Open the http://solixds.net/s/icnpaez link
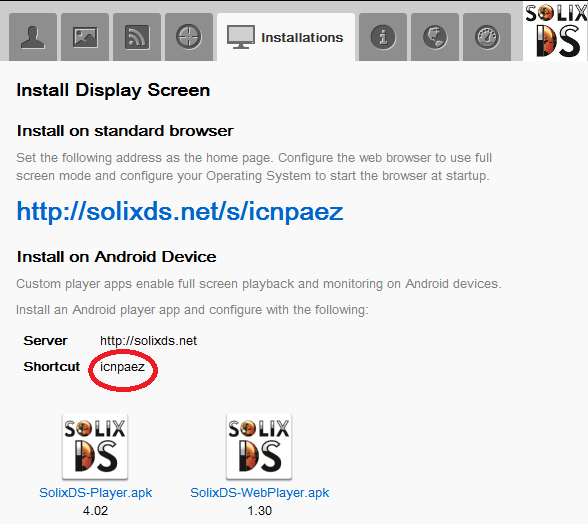 tap(180, 211)
